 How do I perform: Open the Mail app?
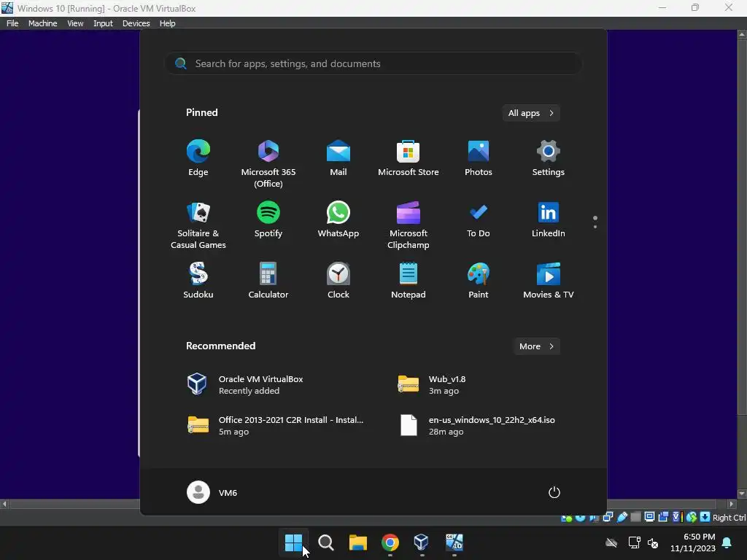(338, 159)
